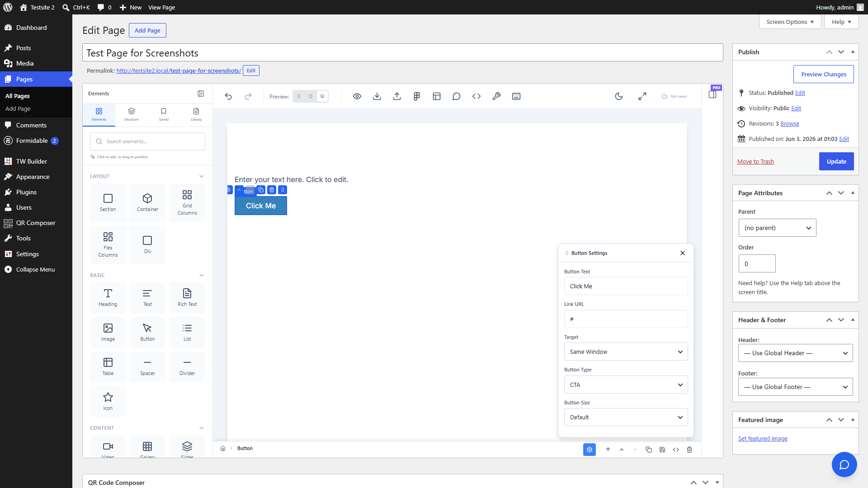Delete the button via floating trash icon
The width and height of the screenshot is (868, 488).
click(272, 190)
